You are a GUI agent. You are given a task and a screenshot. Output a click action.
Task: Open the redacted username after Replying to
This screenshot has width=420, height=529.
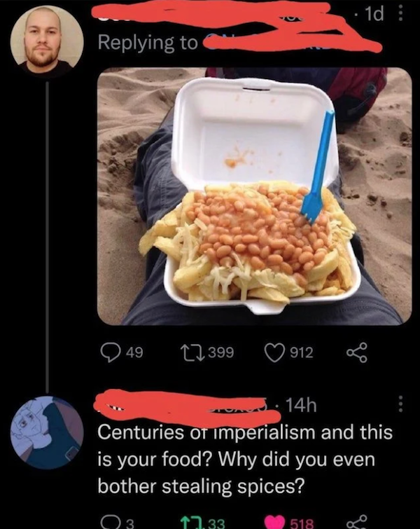click(x=292, y=42)
